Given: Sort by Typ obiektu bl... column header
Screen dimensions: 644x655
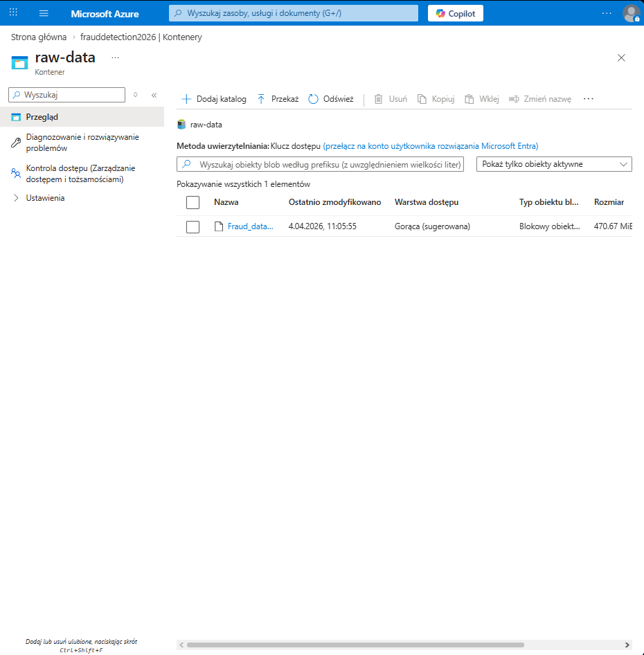Looking at the screenshot, I should tap(548, 202).
